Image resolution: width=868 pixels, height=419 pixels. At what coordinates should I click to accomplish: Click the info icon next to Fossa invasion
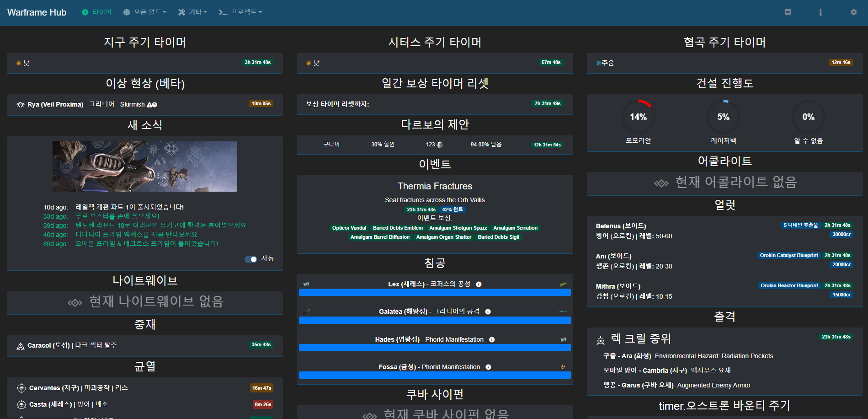pyautogui.click(x=488, y=367)
